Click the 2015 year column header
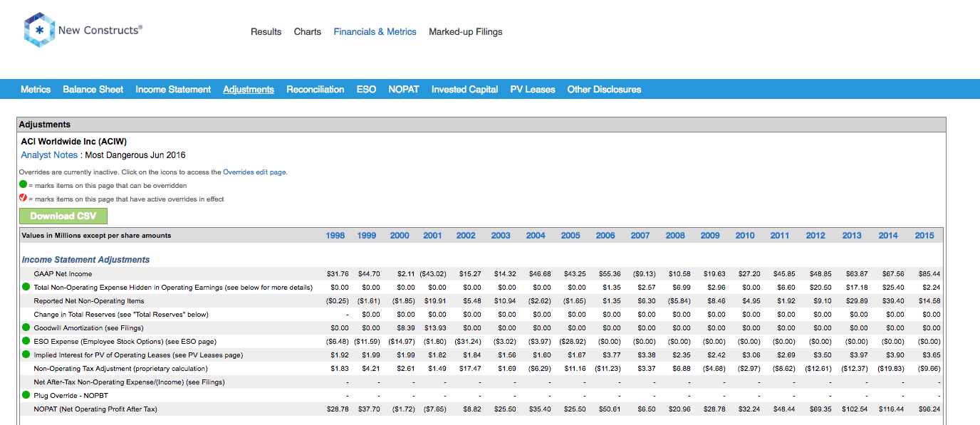The height and width of the screenshot is (425, 980). click(924, 236)
